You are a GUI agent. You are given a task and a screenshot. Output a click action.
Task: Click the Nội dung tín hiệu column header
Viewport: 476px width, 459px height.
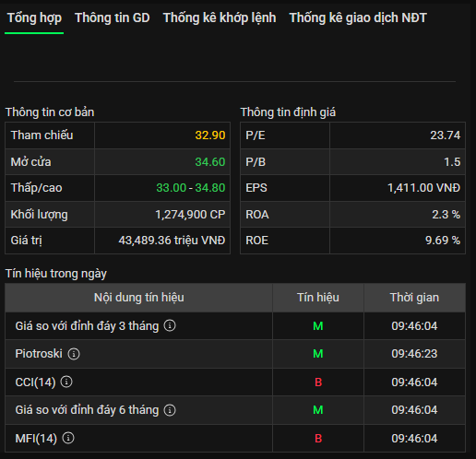pos(139,298)
